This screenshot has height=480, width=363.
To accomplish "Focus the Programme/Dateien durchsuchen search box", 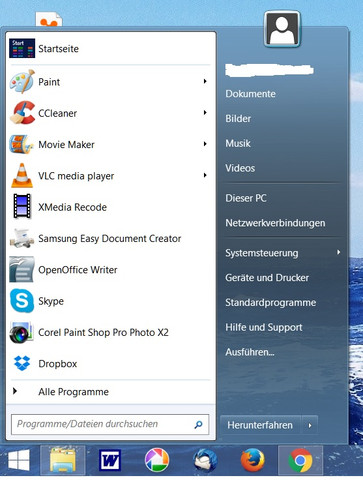I will click(110, 424).
